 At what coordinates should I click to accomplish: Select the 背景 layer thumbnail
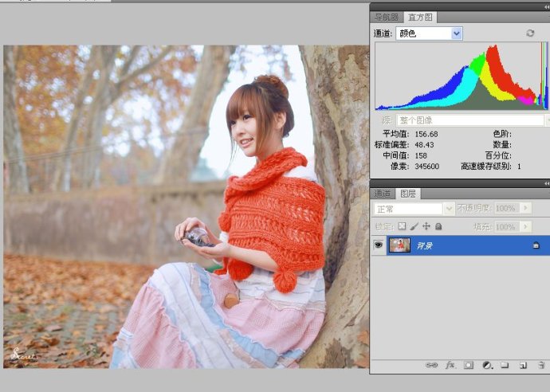point(399,246)
